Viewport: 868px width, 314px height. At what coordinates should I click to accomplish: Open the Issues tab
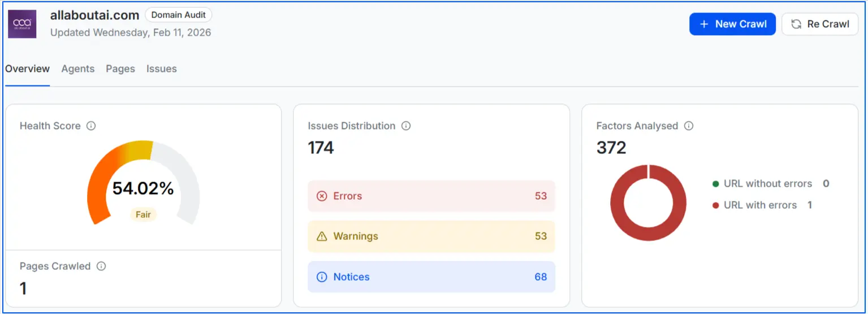pyautogui.click(x=162, y=69)
